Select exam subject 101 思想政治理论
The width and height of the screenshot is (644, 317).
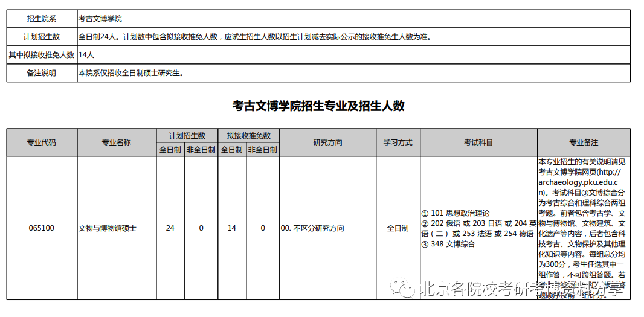[x=456, y=213]
